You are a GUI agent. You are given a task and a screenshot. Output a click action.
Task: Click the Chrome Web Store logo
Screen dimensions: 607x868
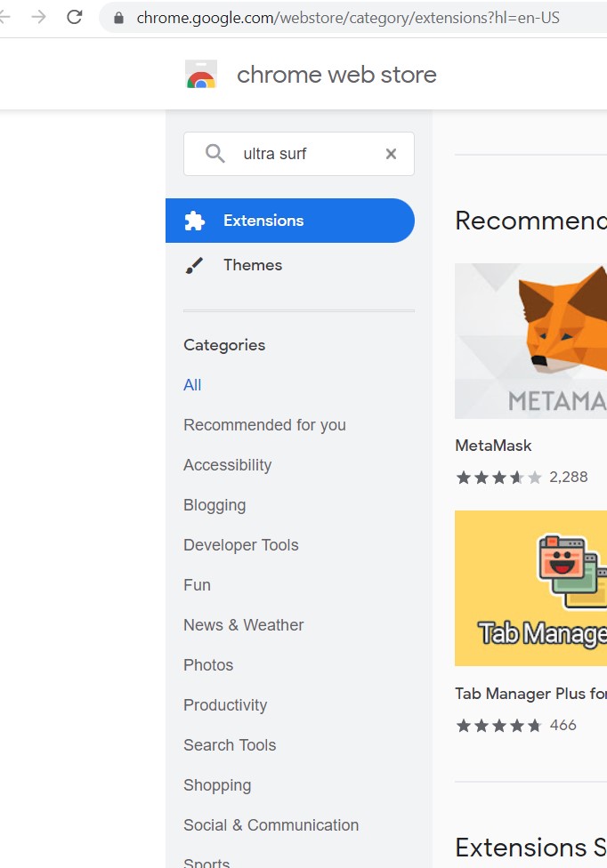201,74
